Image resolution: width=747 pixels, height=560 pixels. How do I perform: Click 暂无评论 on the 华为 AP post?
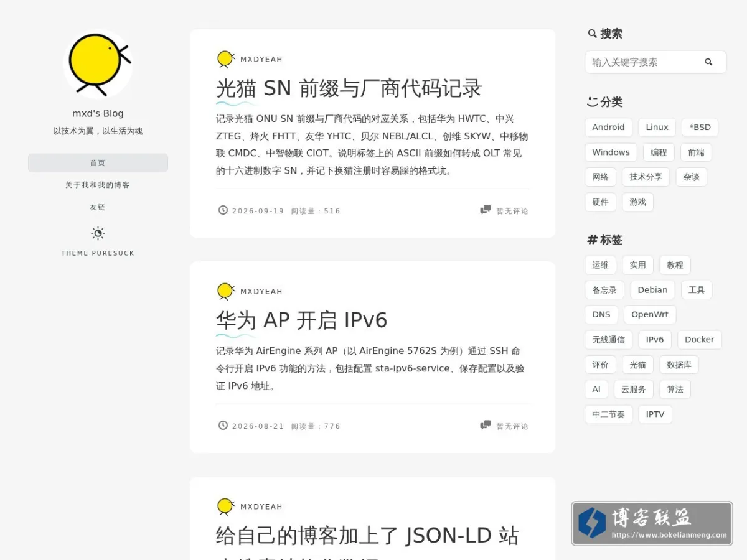point(512,426)
